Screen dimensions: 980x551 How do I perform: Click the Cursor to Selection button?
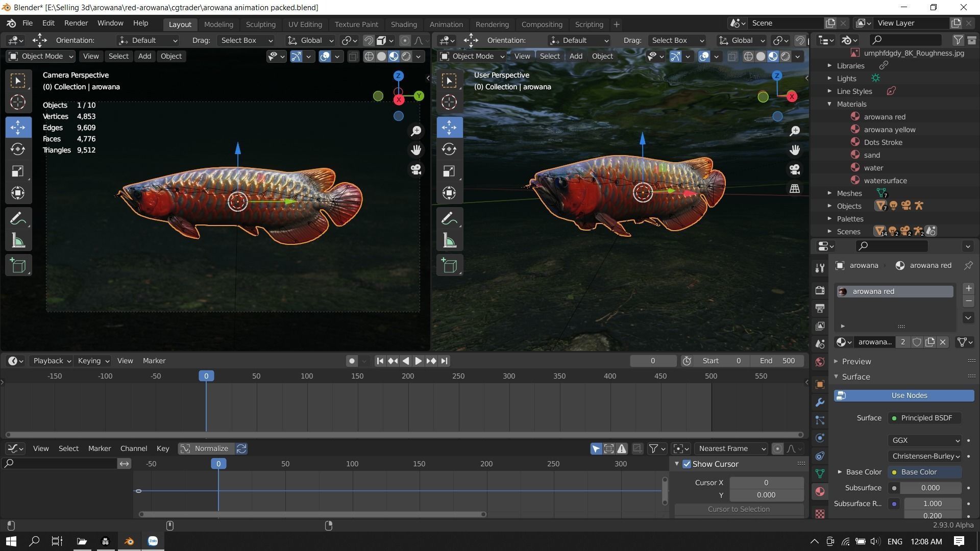[x=739, y=509]
